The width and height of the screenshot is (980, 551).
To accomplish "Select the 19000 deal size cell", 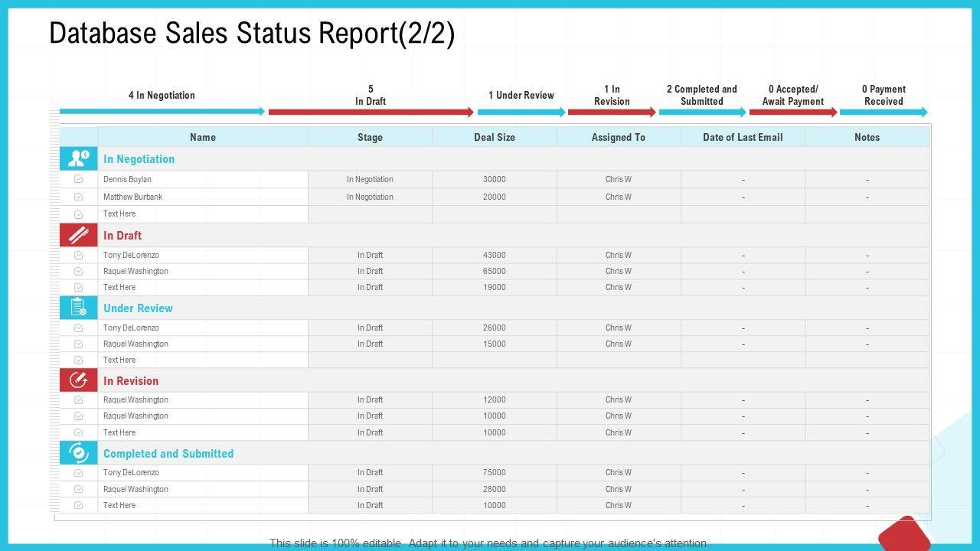I will pos(495,287).
